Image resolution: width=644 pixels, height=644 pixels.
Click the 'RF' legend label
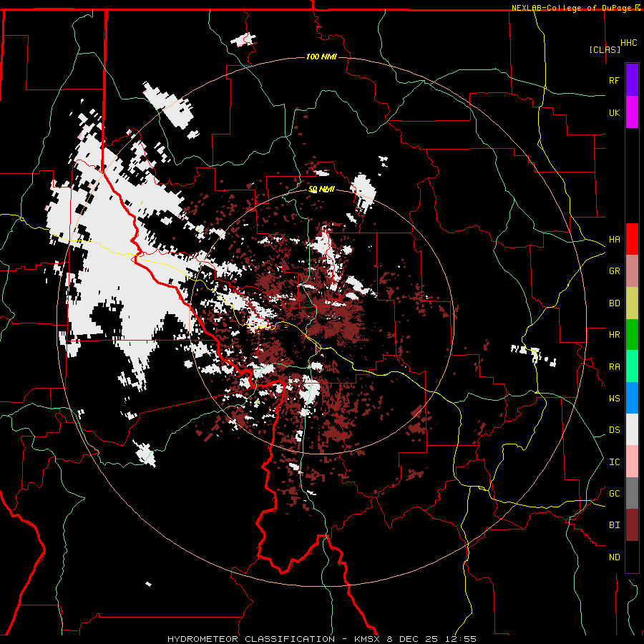pyautogui.click(x=614, y=80)
